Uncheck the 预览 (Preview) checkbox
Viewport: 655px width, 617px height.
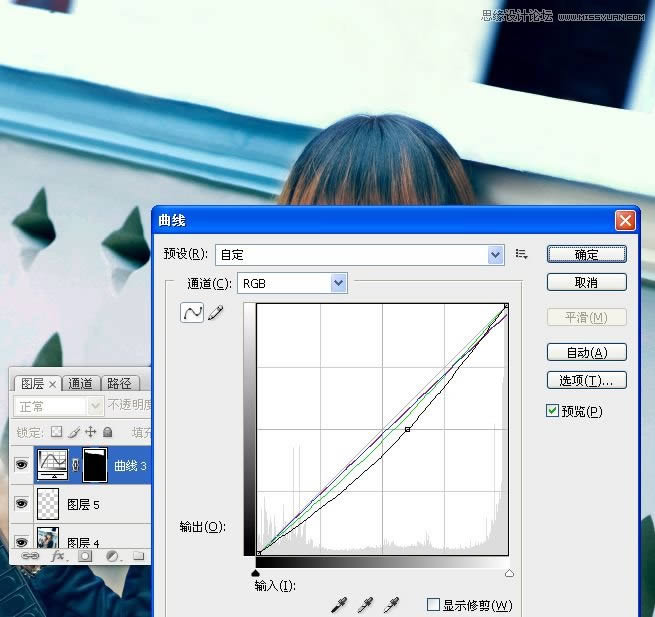tap(553, 411)
